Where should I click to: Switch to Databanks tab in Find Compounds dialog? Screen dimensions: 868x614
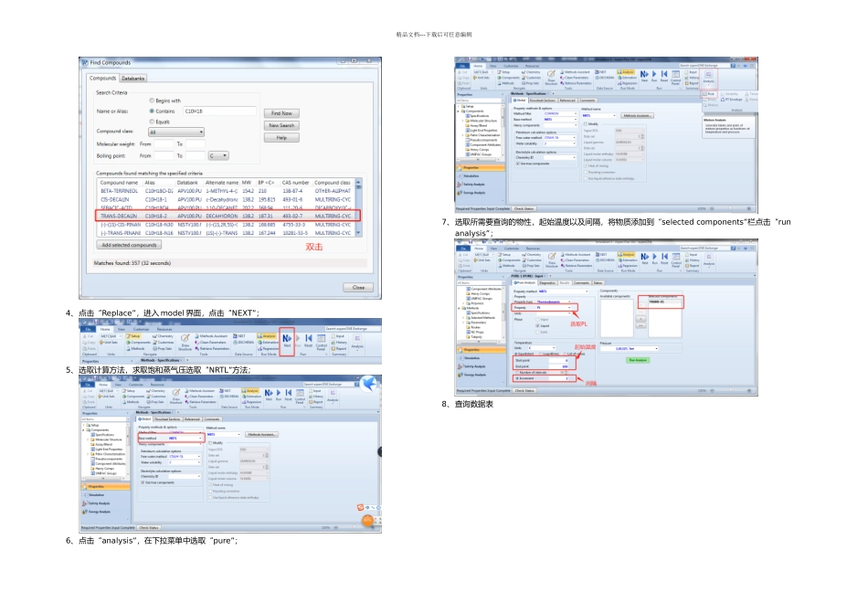click(x=132, y=79)
